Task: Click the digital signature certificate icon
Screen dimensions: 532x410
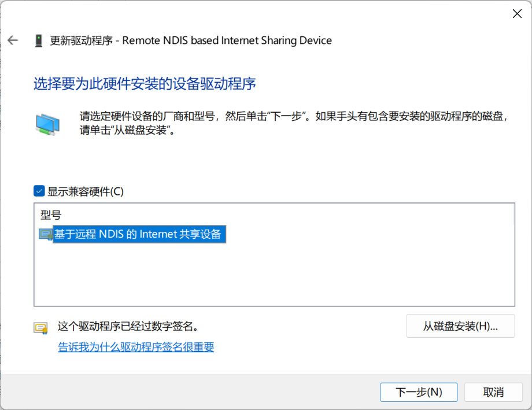Action: pyautogui.click(x=40, y=328)
